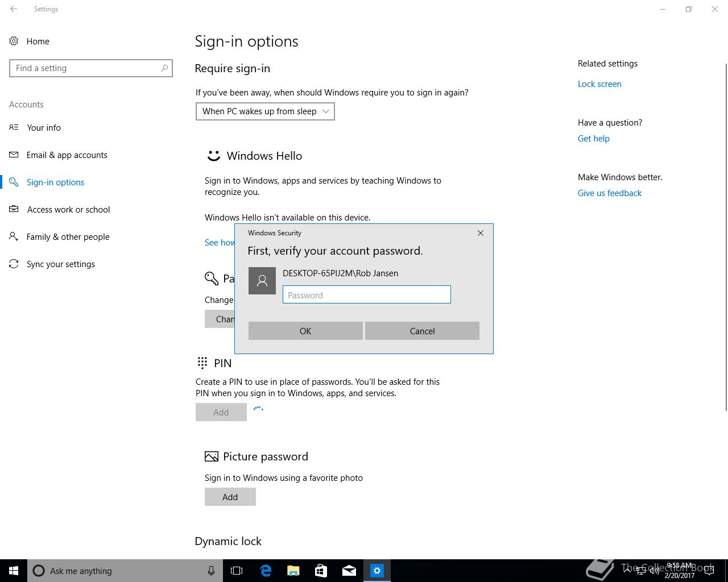The image size is (728, 582).
Task: Click the Sync arrows icon
Action: [14, 264]
